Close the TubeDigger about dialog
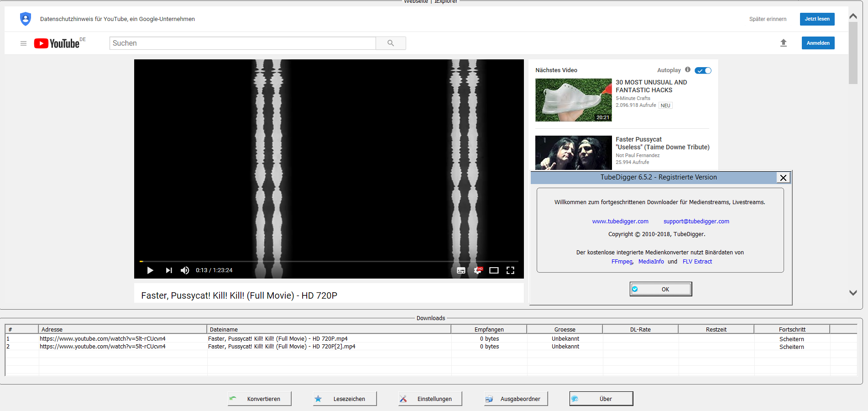Image resolution: width=868 pixels, height=411 pixels. 783,178
